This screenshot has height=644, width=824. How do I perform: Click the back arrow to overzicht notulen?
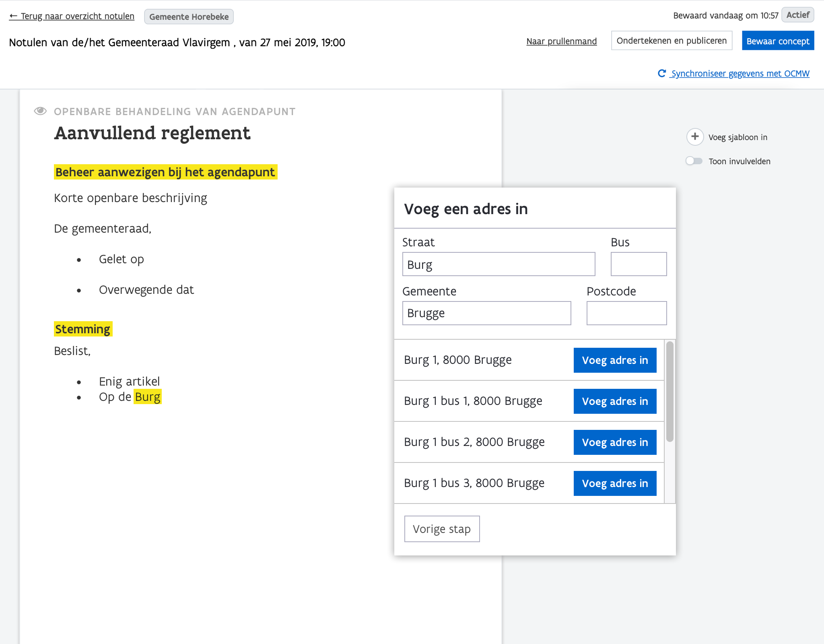(x=13, y=16)
